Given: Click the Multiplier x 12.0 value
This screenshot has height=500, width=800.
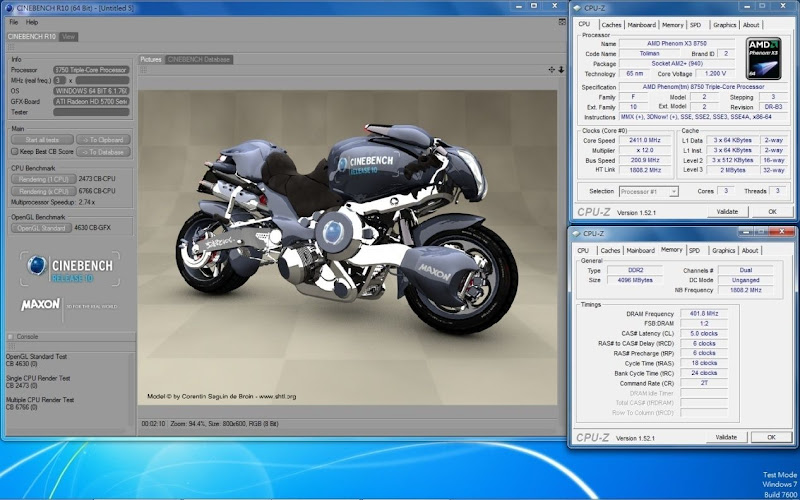Looking at the screenshot, I should pos(646,151).
